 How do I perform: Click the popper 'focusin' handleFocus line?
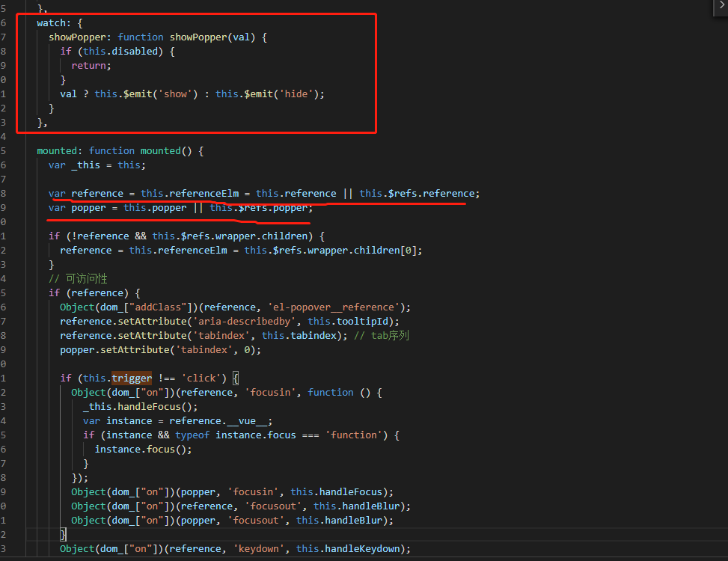pyautogui.click(x=232, y=492)
